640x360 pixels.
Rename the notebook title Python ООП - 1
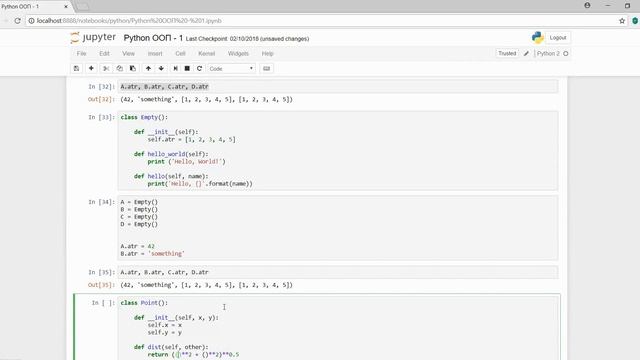(153, 38)
